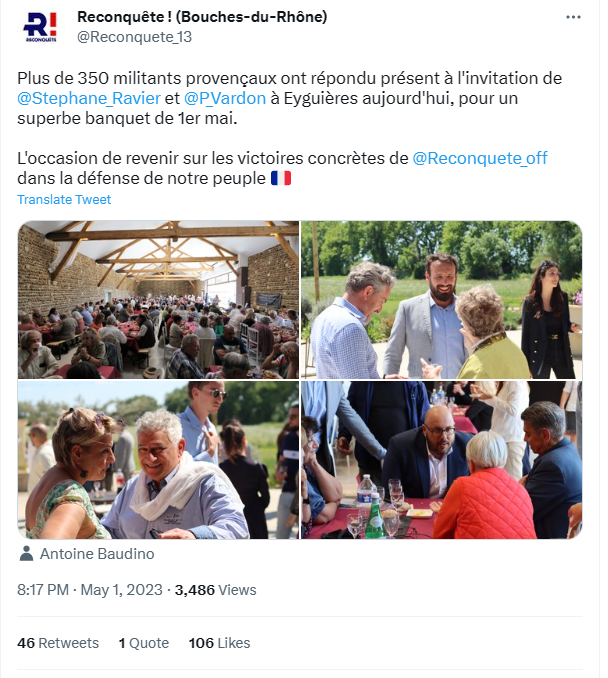Image resolution: width=608 pixels, height=678 pixels.
Task: View the 106 Likes list
Action: tap(219, 643)
